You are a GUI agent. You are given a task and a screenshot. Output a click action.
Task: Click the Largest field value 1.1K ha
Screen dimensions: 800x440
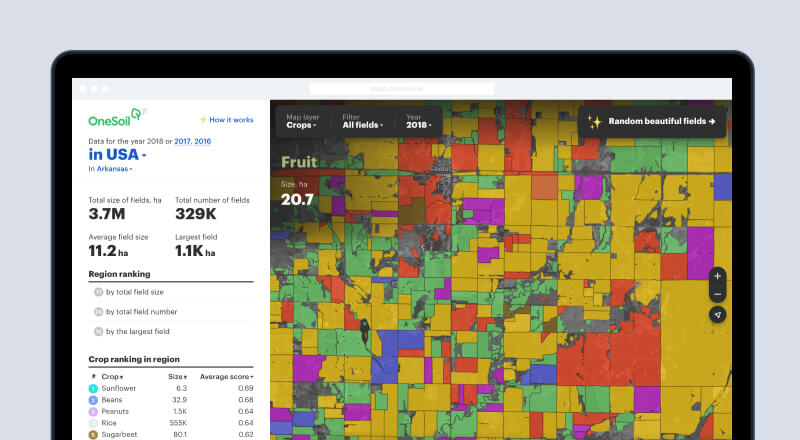tap(195, 251)
